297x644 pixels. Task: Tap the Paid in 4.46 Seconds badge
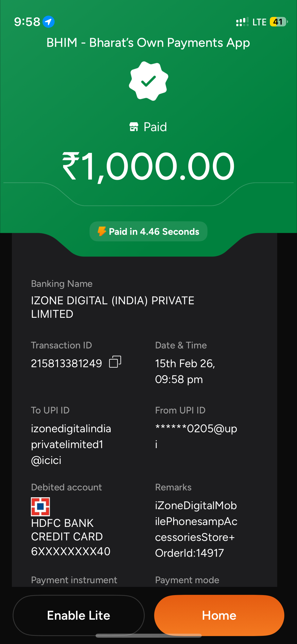coord(149,231)
